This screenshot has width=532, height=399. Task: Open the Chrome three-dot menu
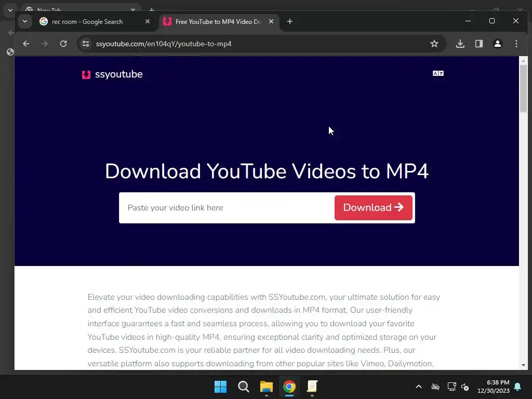516,44
